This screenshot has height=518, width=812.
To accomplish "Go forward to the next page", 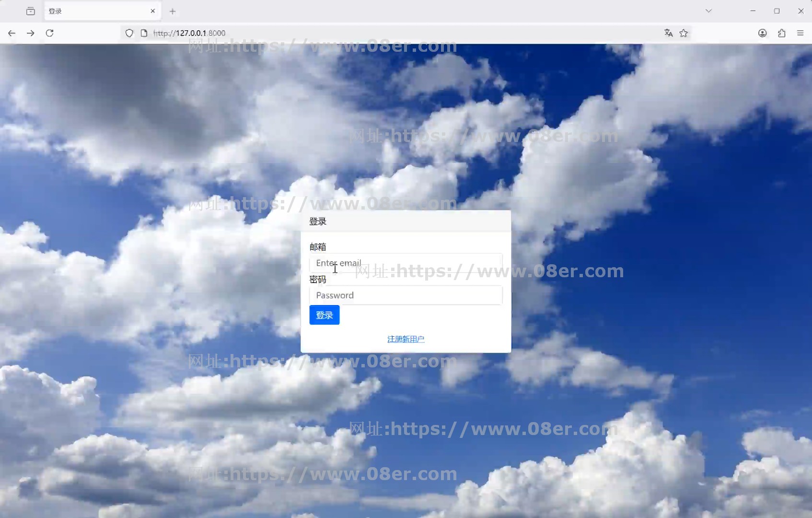I will (x=31, y=33).
